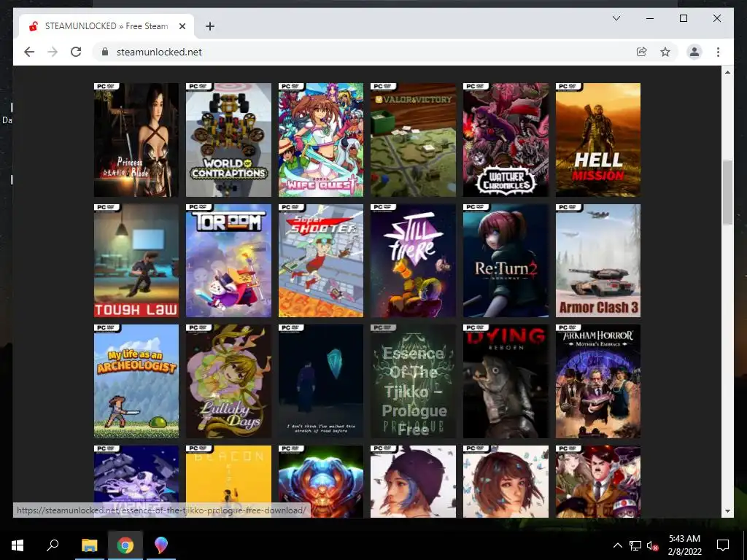Open the Dying Reborn game cover
The height and width of the screenshot is (560, 747).
tap(506, 381)
